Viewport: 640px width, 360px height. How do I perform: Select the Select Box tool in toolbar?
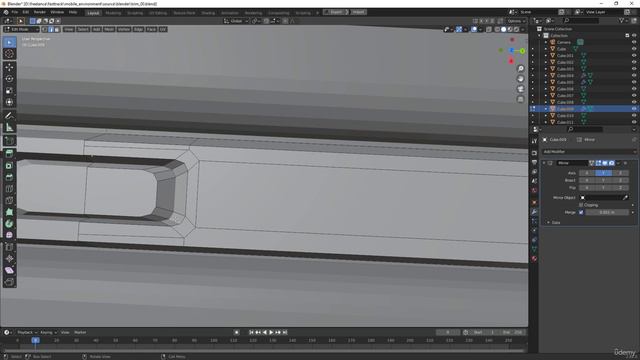click(x=9, y=42)
